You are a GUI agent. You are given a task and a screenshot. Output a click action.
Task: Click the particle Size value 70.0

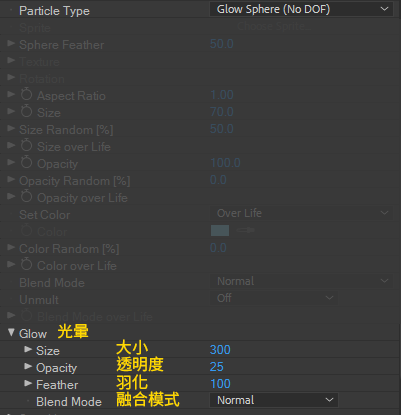point(222,112)
